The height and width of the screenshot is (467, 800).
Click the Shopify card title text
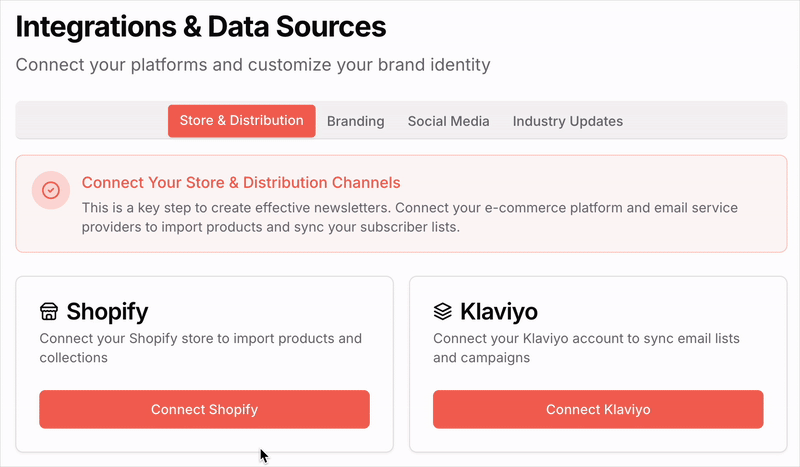tap(107, 311)
